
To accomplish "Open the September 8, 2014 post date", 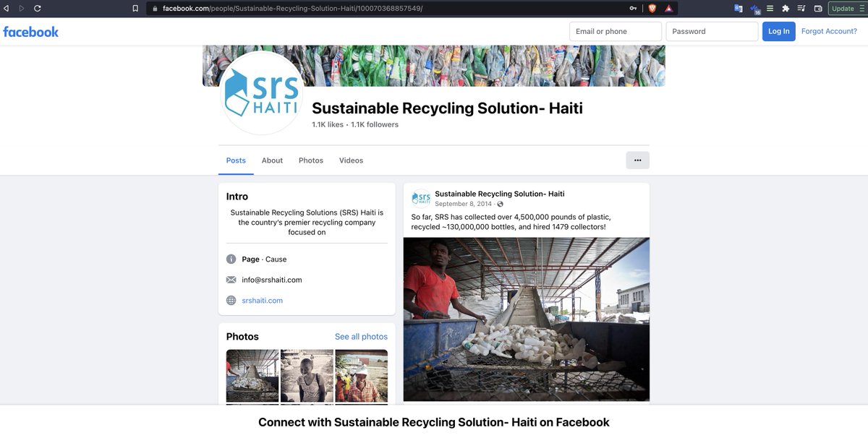I will (463, 204).
